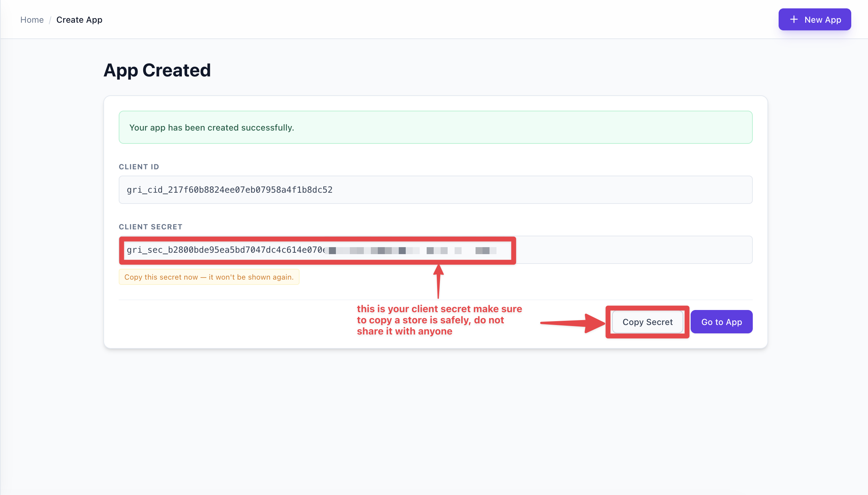
Task: Click the breadcrumb separator slash
Action: [x=51, y=20]
